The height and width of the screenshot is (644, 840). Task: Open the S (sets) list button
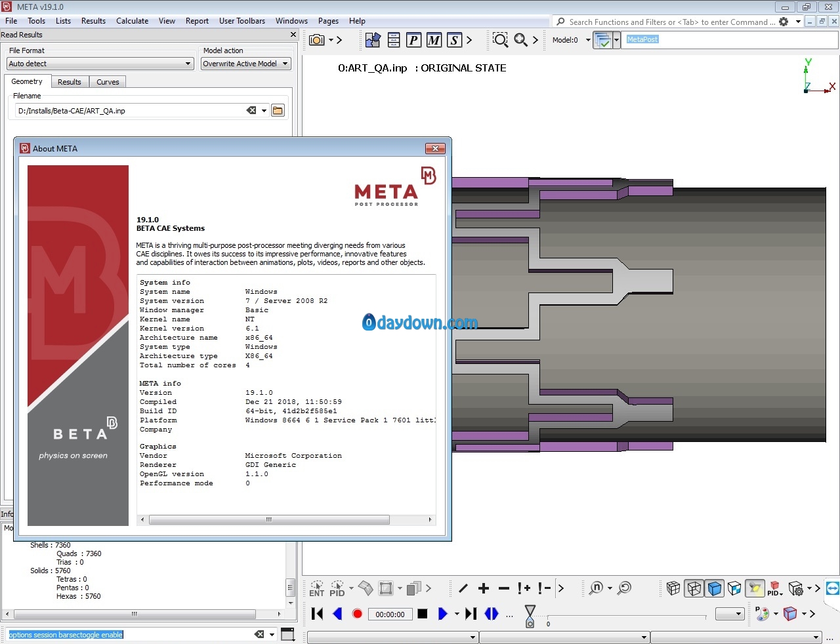[x=454, y=40]
